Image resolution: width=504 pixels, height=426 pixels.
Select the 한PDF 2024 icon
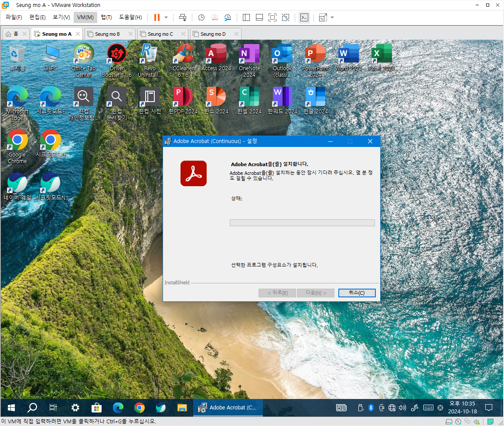183,100
